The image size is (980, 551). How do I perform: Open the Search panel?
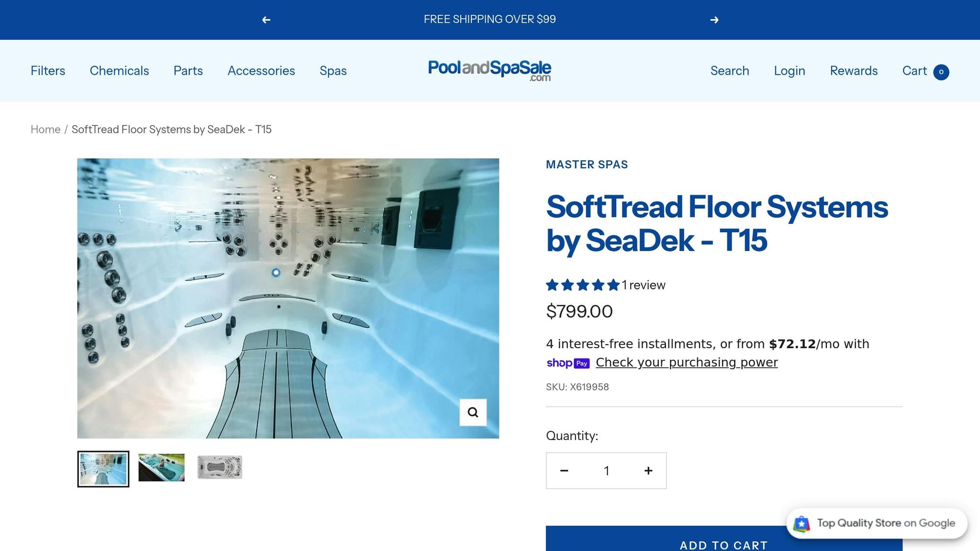(x=730, y=70)
